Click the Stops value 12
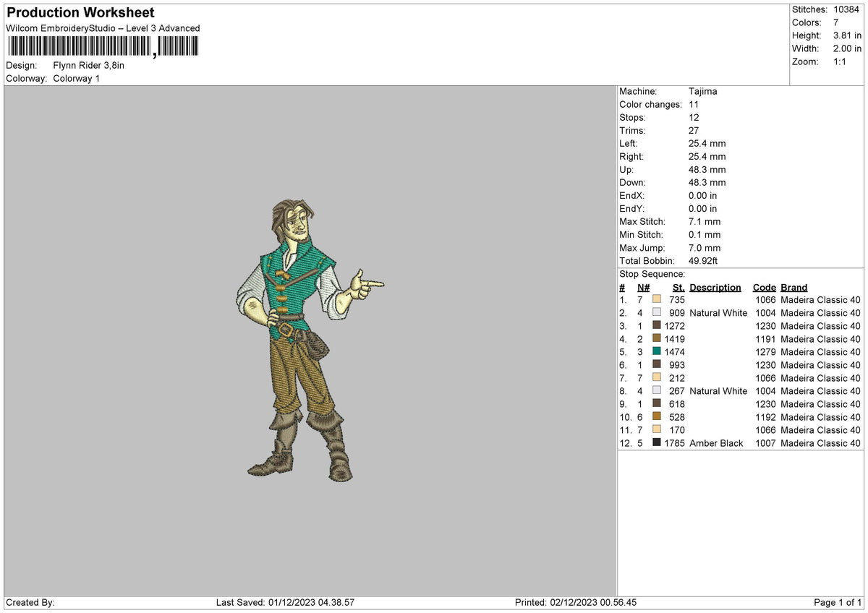 (694, 118)
